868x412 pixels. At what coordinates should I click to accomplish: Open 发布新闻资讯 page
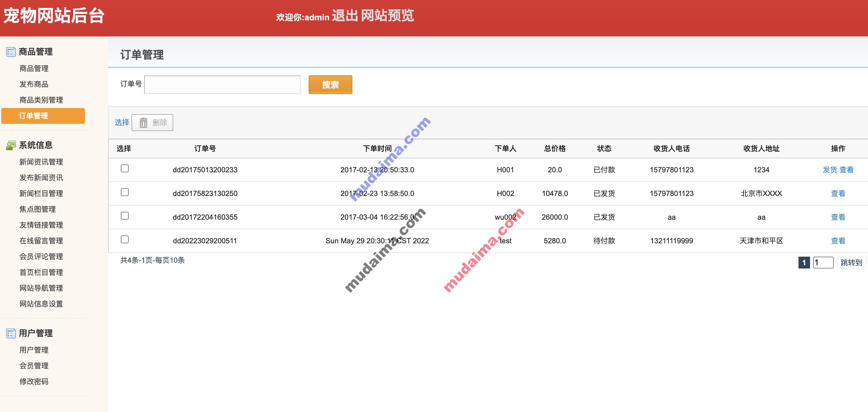coord(41,178)
